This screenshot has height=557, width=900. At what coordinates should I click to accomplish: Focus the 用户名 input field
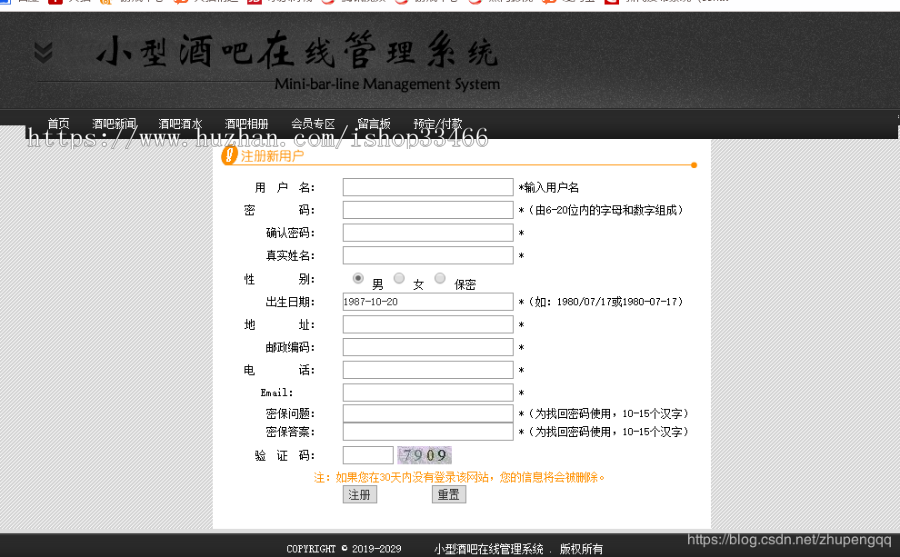428,187
